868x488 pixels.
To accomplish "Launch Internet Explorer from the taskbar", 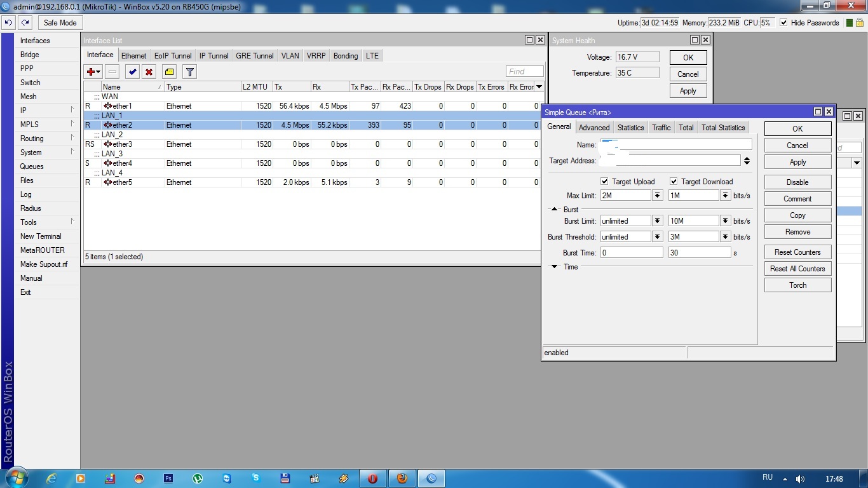I will click(x=51, y=478).
